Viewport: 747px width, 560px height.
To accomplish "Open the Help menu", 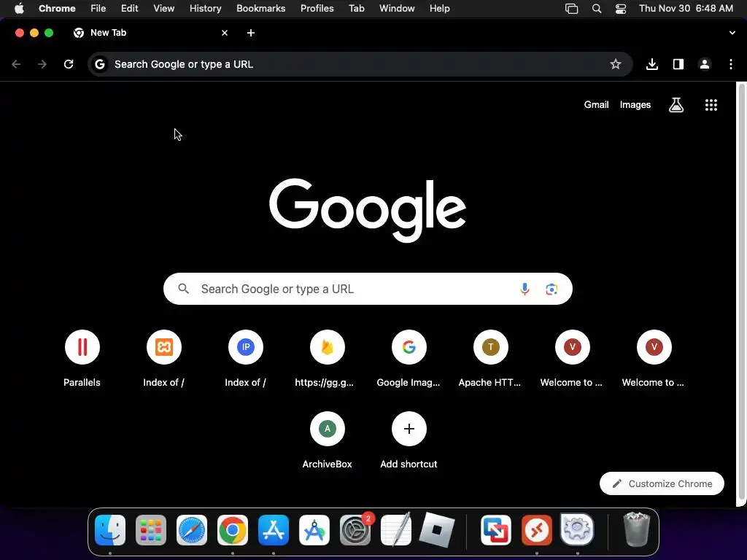I will point(440,9).
